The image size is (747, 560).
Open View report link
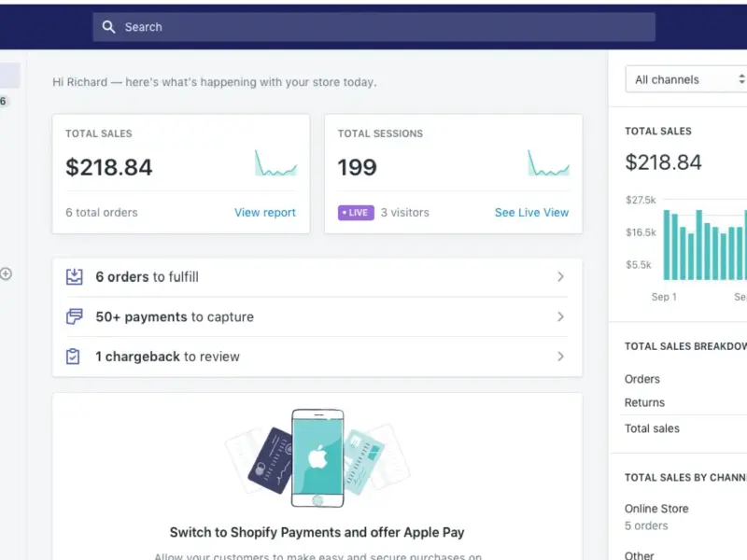click(265, 213)
